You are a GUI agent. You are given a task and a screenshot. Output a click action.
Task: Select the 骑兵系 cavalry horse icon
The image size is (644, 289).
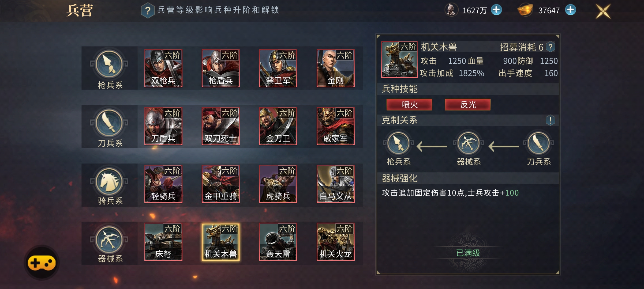(x=109, y=181)
